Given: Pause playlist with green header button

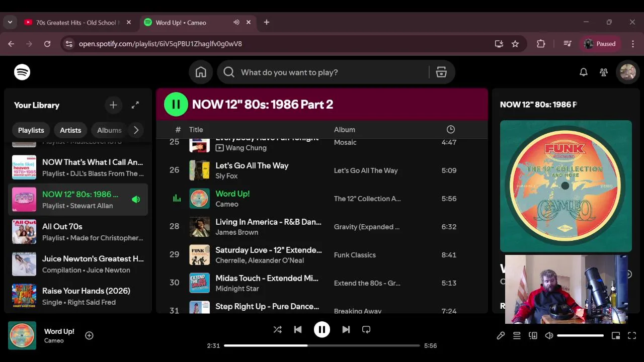Looking at the screenshot, I should click(176, 105).
